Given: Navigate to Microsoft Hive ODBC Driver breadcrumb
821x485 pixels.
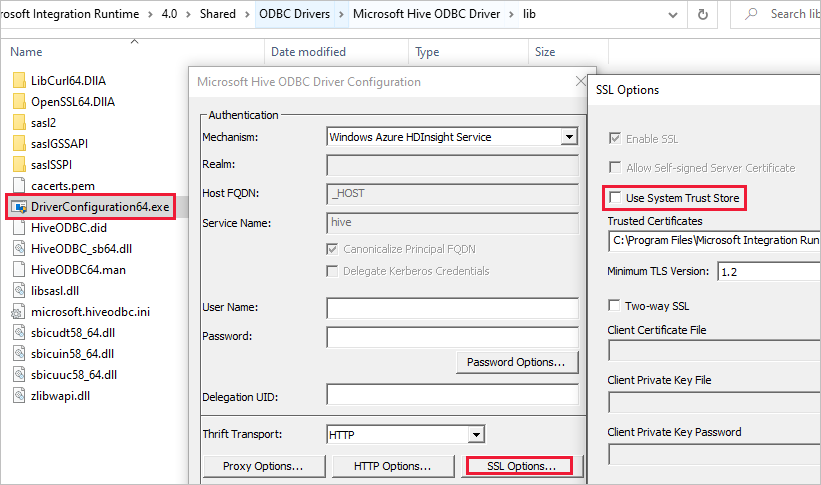Looking at the screenshot, I should pyautogui.click(x=426, y=14).
